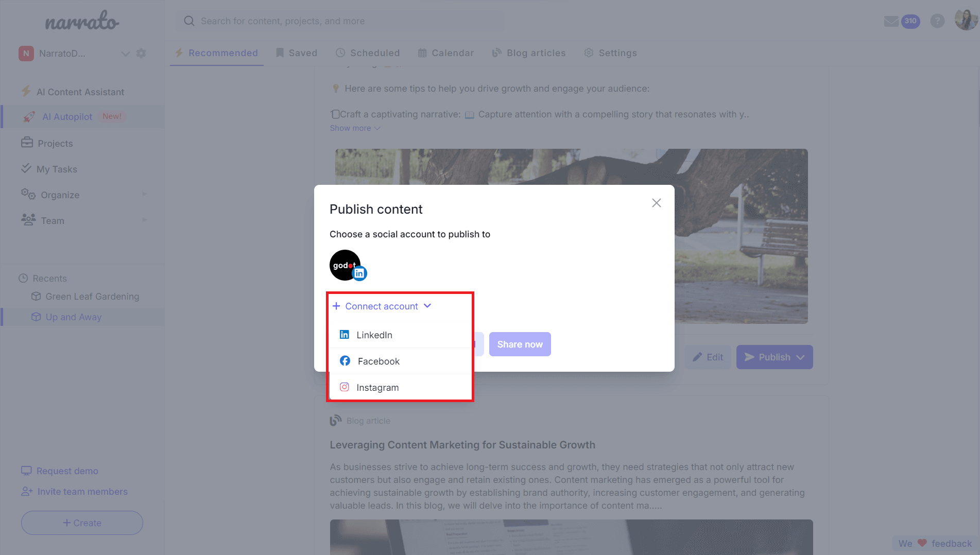
Task: Click the Create button
Action: click(x=82, y=523)
